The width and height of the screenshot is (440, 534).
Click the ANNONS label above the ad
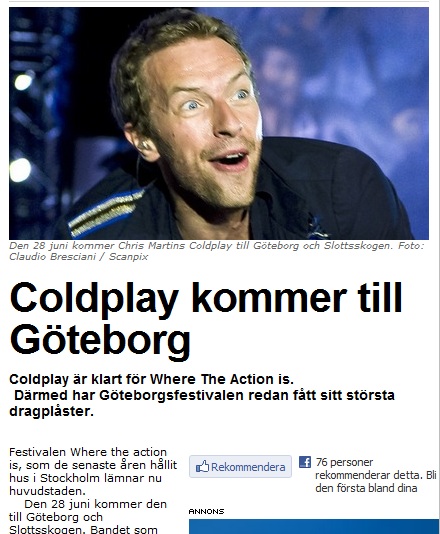(x=206, y=512)
